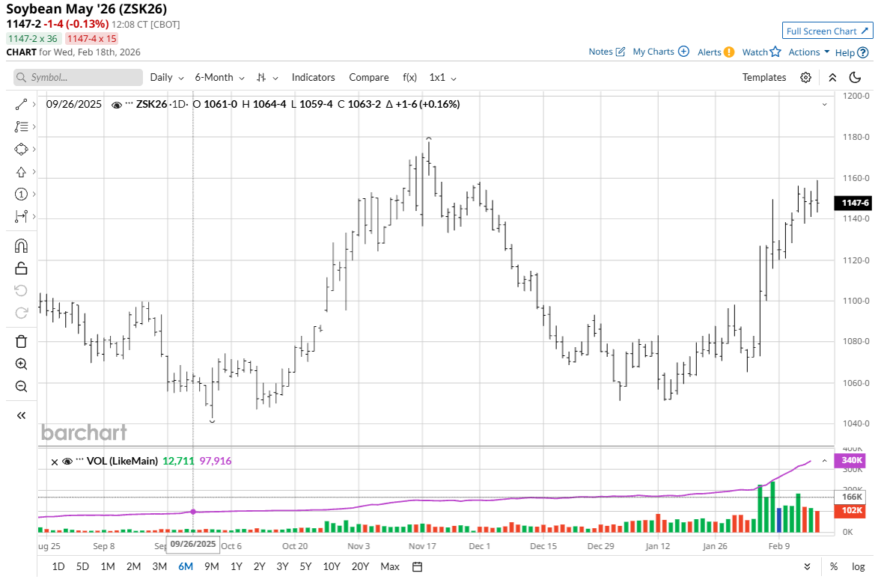Open the Compare menu
The width and height of the screenshot is (881, 588).
click(x=368, y=78)
